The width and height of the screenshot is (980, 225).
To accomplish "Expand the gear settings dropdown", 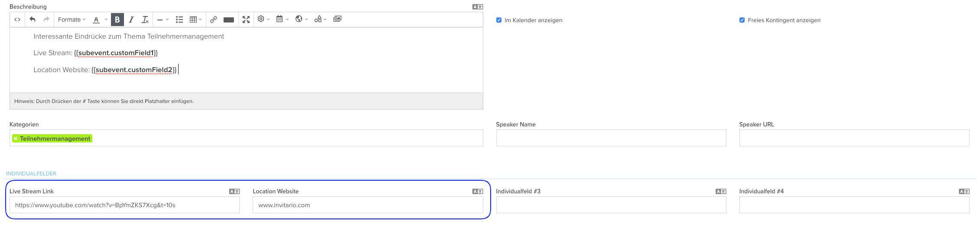I will 263,19.
